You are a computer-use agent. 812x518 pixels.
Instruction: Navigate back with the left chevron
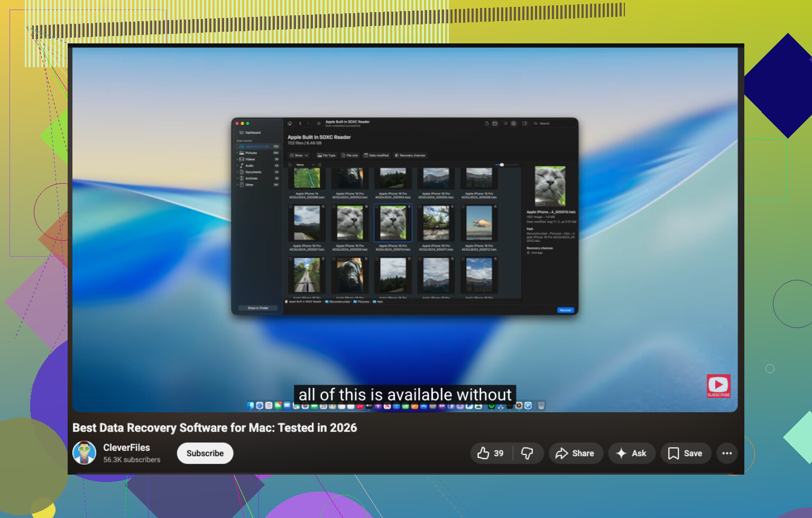pyautogui.click(x=300, y=123)
